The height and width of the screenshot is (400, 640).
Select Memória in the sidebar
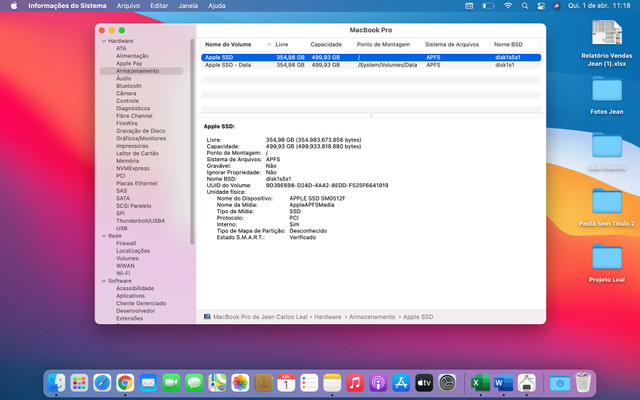127,161
